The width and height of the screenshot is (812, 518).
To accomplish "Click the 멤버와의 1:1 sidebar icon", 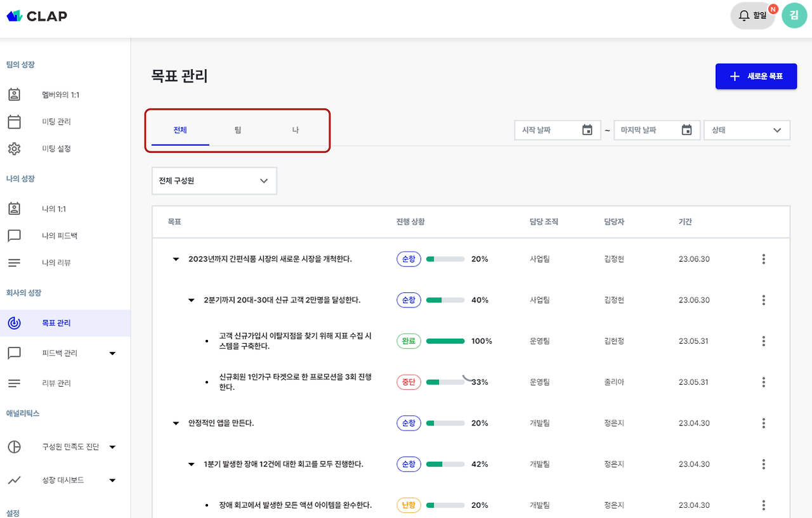I will tap(14, 94).
